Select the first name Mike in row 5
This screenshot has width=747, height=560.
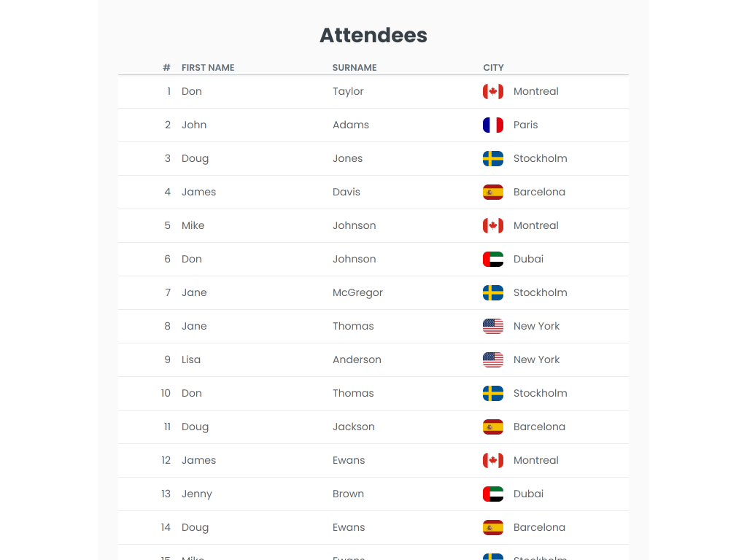coord(193,226)
